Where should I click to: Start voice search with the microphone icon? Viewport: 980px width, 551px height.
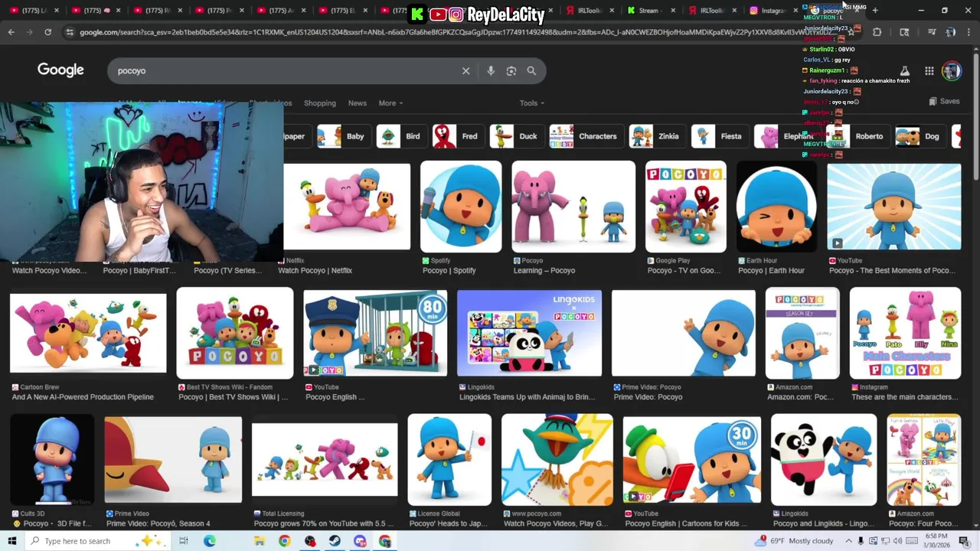491,70
